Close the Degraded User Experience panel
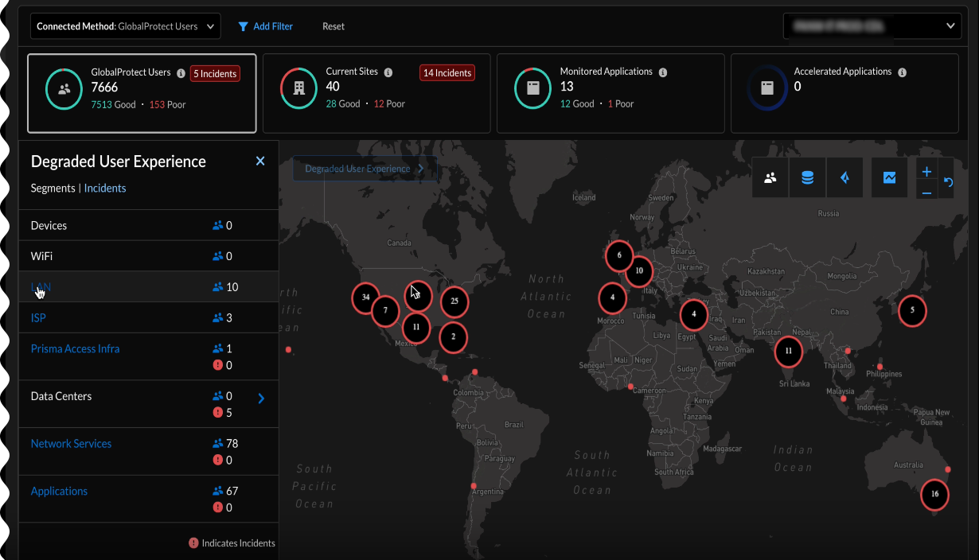 point(259,161)
